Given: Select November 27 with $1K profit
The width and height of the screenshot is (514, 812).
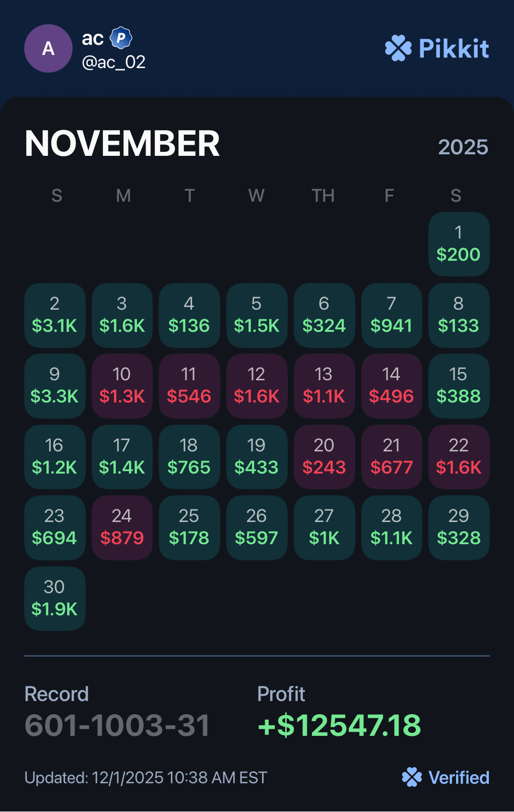Looking at the screenshot, I should tap(324, 528).
